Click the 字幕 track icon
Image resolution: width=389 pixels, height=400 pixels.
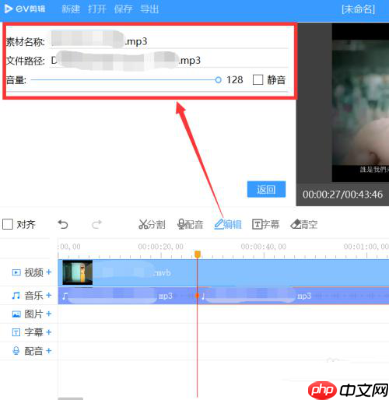coord(16,332)
